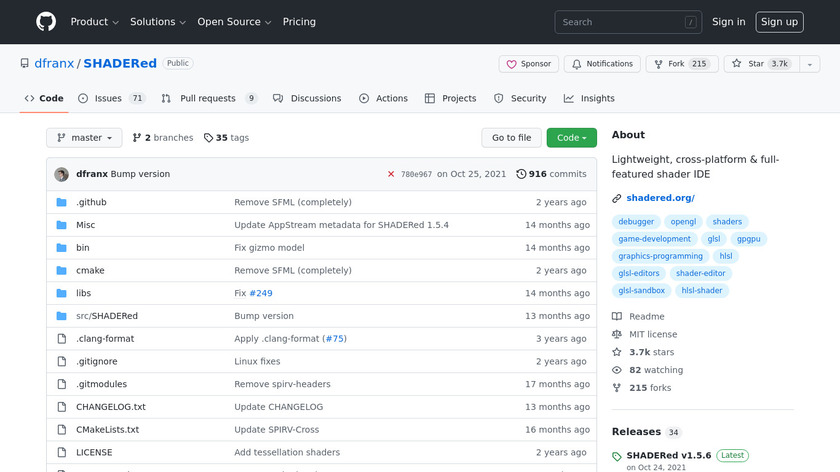
Task: Click the GitHub logo icon
Action: click(x=46, y=22)
